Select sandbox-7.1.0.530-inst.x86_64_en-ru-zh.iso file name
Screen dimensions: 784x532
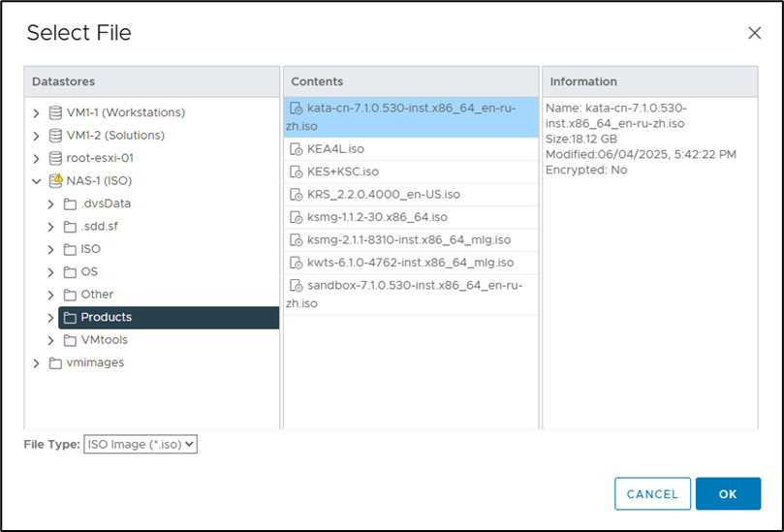(404, 295)
